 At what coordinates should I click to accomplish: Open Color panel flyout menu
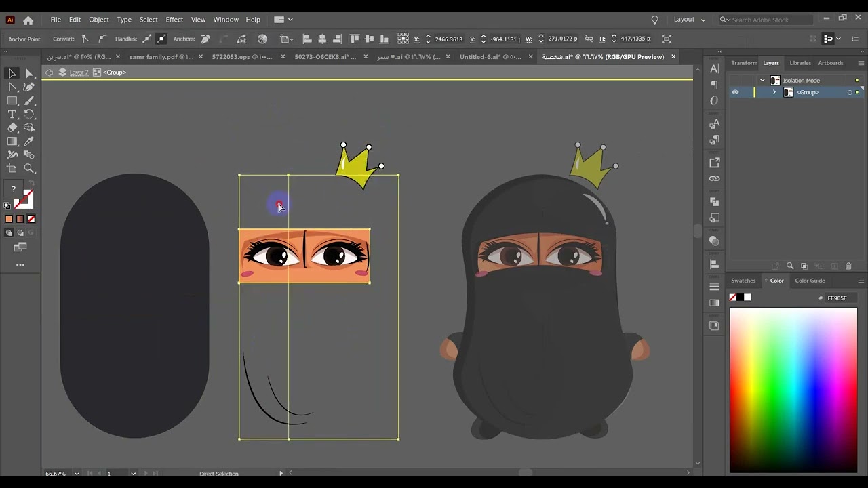[x=861, y=281]
